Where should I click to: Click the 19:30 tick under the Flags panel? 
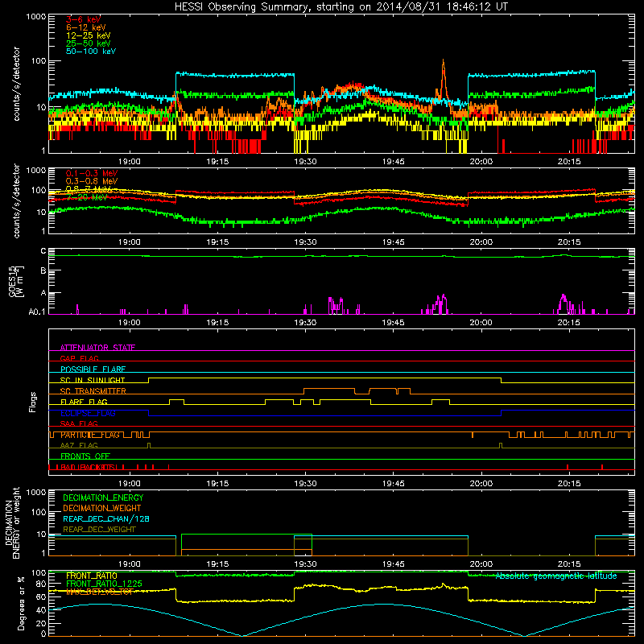pos(305,484)
